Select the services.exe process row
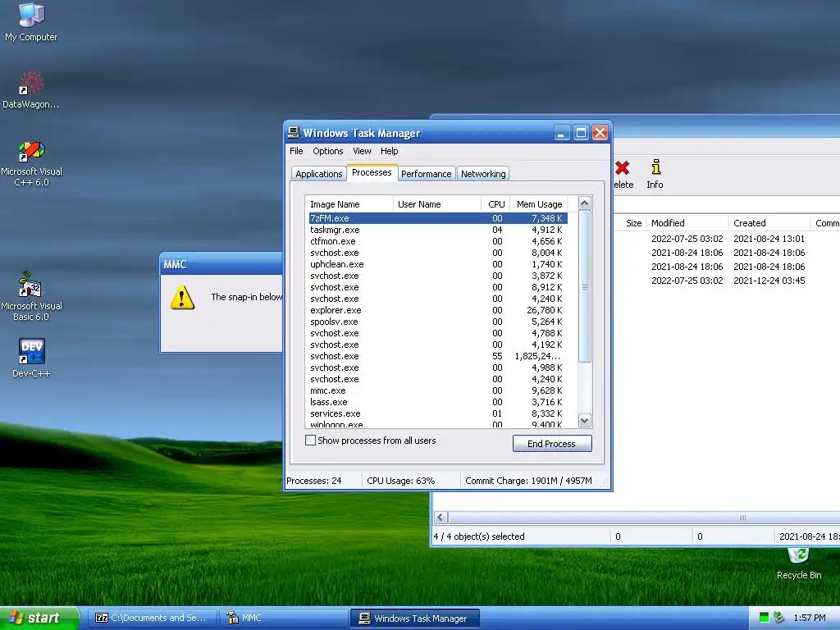Image resolution: width=840 pixels, height=630 pixels. [438, 413]
